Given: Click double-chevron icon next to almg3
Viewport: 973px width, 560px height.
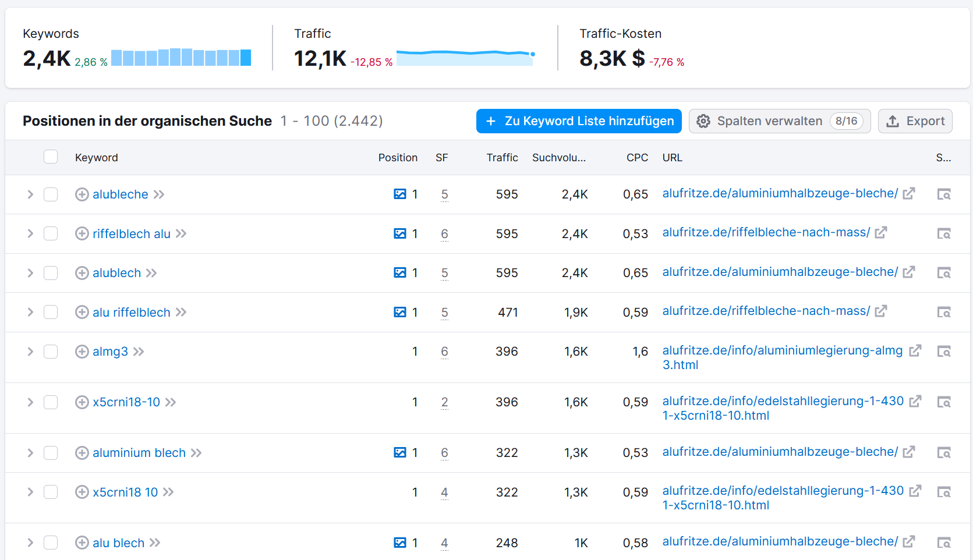Looking at the screenshot, I should click(139, 352).
